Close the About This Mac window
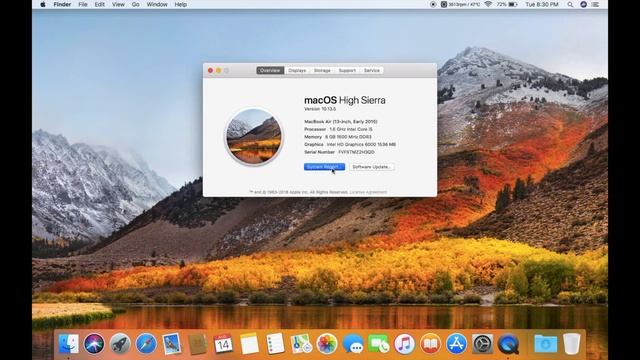The width and height of the screenshot is (640, 360). coord(210,71)
